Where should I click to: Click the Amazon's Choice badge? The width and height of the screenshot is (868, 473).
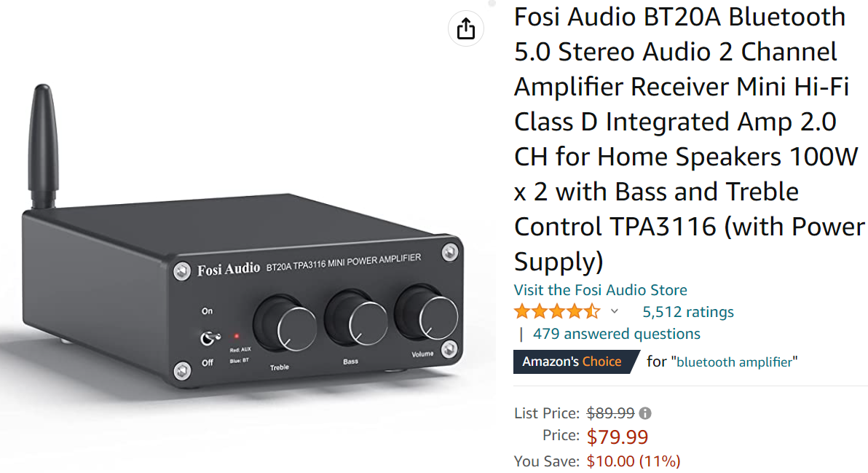[576, 361]
